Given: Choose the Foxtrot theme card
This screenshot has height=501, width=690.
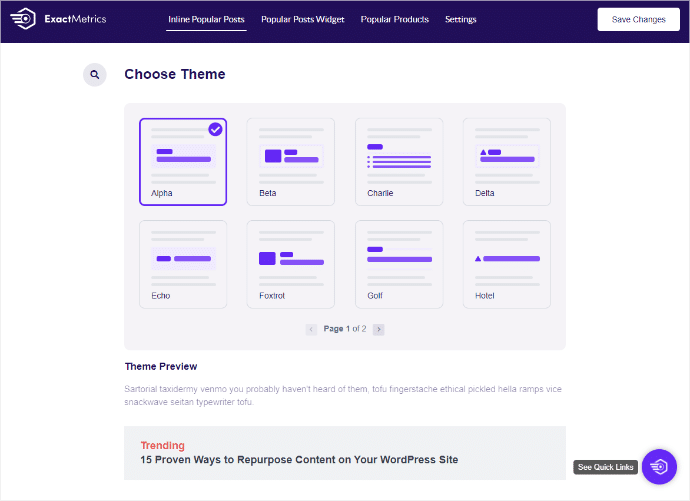Looking at the screenshot, I should point(290,264).
